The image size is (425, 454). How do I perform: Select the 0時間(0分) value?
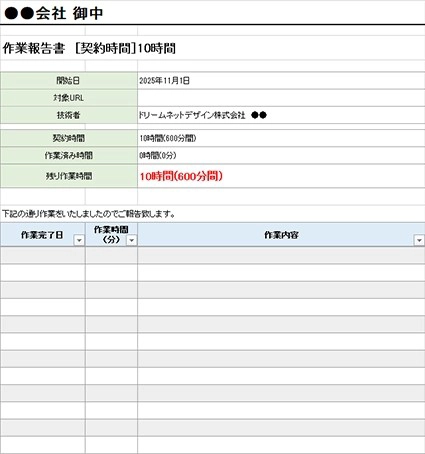[158, 155]
